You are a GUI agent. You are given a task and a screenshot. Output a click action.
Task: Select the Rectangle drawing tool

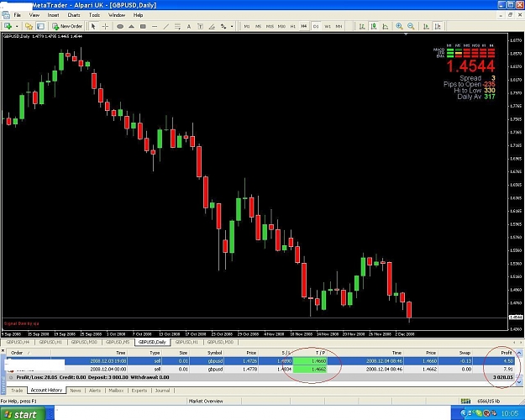[143, 26]
